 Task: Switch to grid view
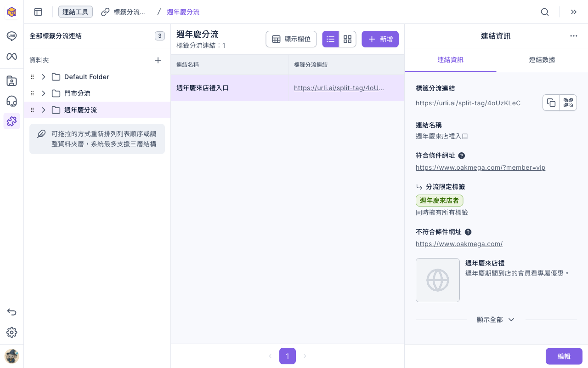[x=347, y=39]
